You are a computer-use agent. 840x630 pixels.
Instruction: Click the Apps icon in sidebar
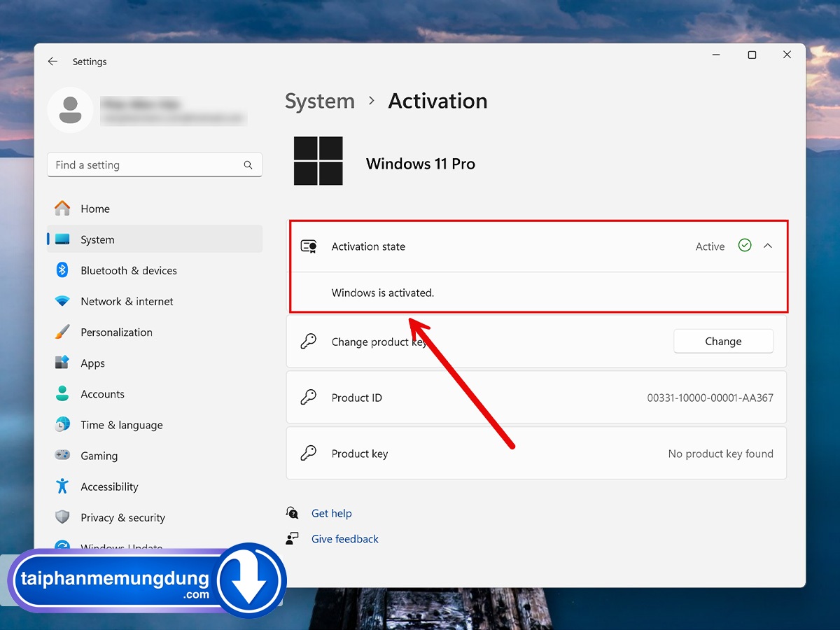coord(62,363)
